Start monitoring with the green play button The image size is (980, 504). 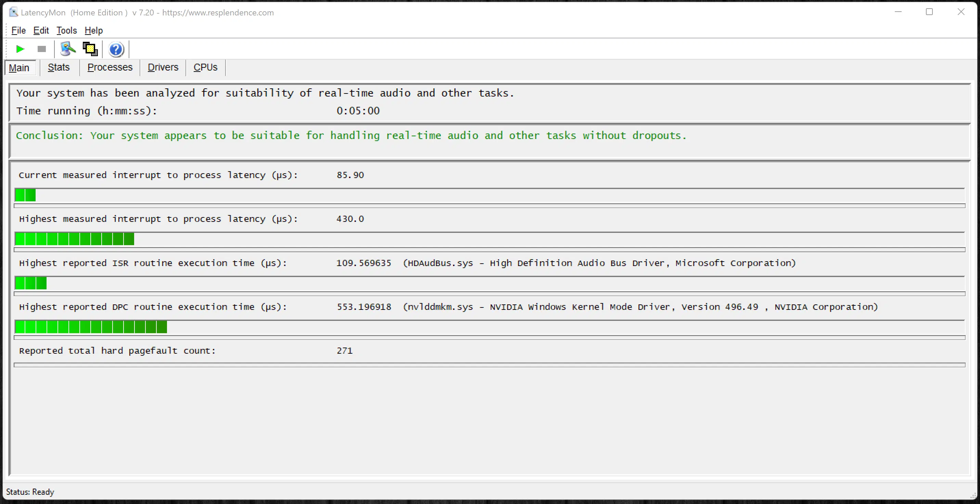(20, 49)
